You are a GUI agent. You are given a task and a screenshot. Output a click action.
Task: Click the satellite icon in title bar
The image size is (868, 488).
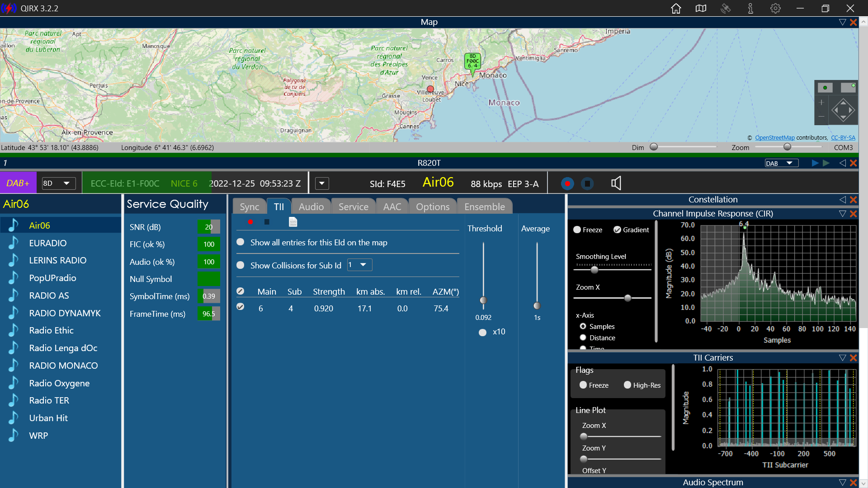726,8
